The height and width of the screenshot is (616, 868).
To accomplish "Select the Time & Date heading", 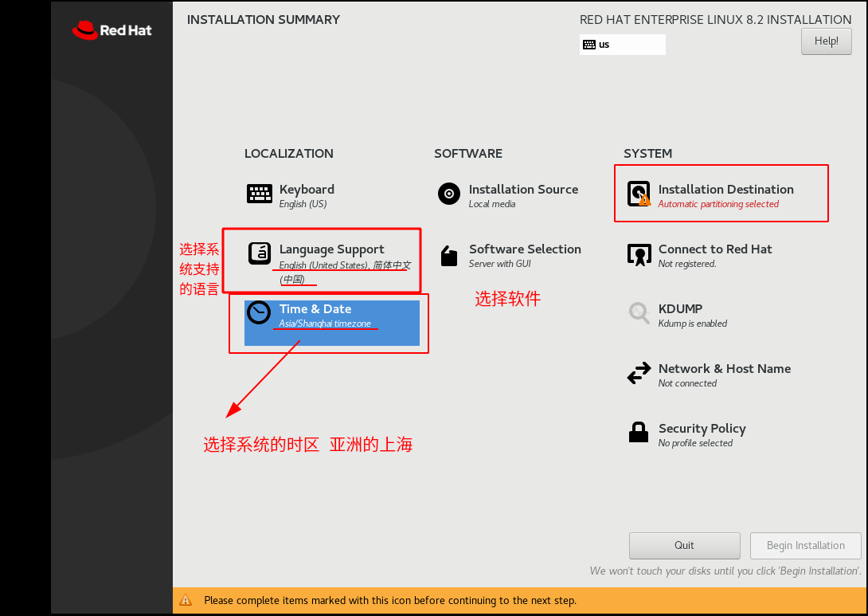I will (315, 309).
